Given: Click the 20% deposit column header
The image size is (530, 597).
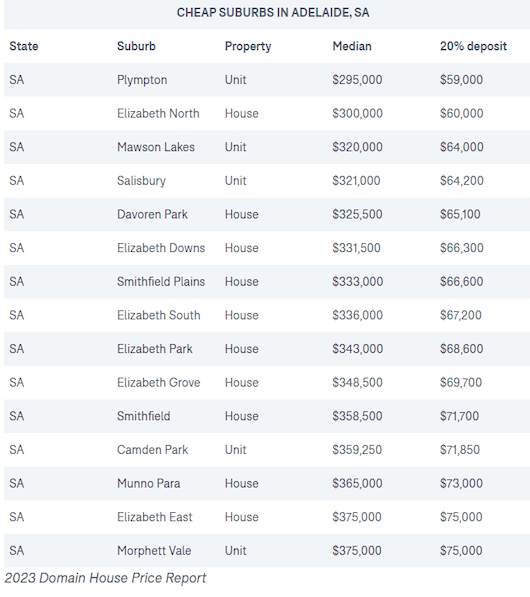Looking at the screenshot, I should click(x=473, y=46).
